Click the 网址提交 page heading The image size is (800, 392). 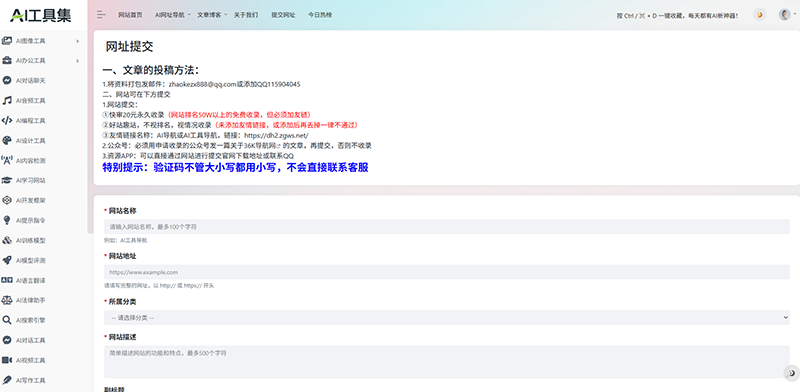[130, 46]
